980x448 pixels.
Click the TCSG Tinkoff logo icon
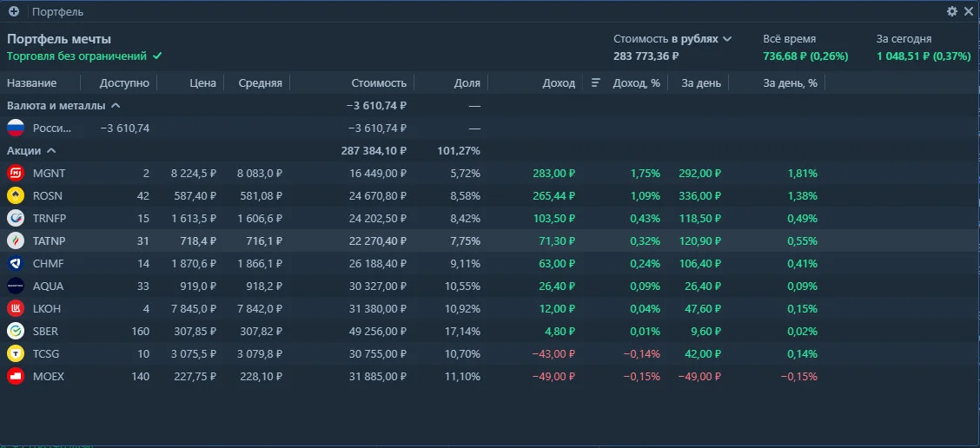tap(16, 353)
